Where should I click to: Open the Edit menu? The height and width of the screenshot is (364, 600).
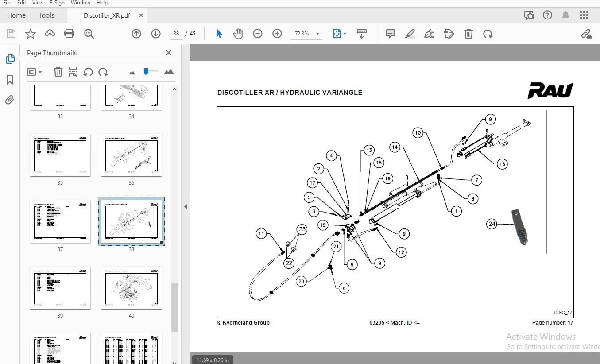pos(22,3)
